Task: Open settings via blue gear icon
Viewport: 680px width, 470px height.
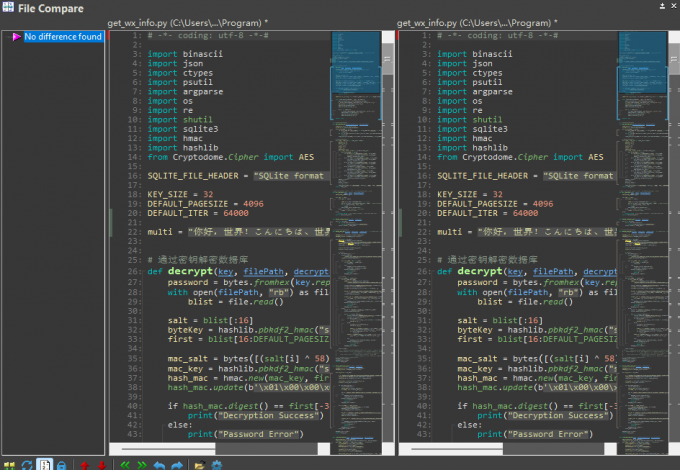Action: tap(216, 465)
